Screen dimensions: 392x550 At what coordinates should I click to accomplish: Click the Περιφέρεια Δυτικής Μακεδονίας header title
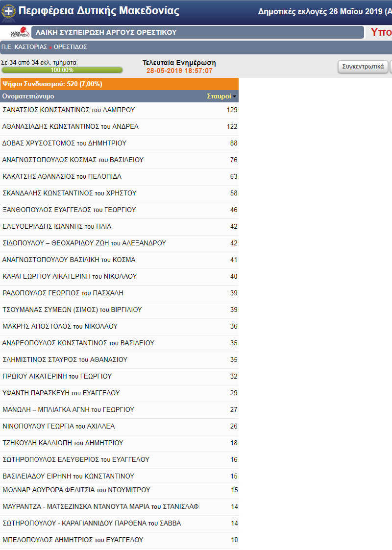pos(98,11)
